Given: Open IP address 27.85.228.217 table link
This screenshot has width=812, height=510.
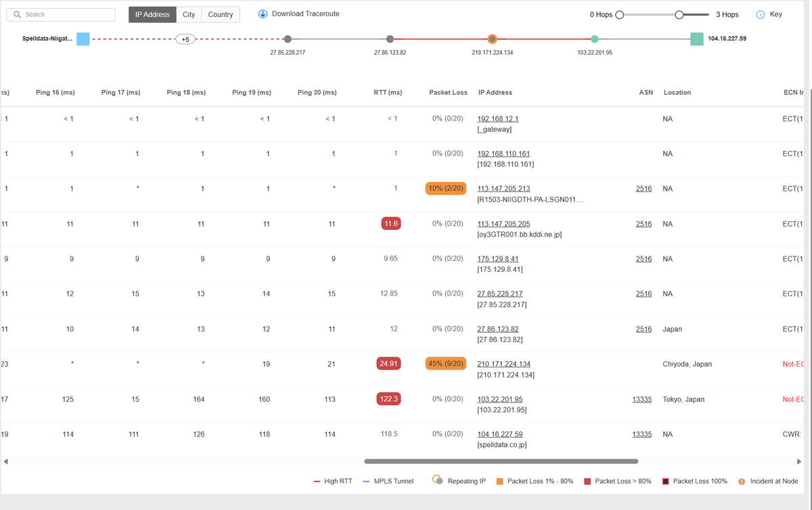Looking at the screenshot, I should pyautogui.click(x=500, y=294).
